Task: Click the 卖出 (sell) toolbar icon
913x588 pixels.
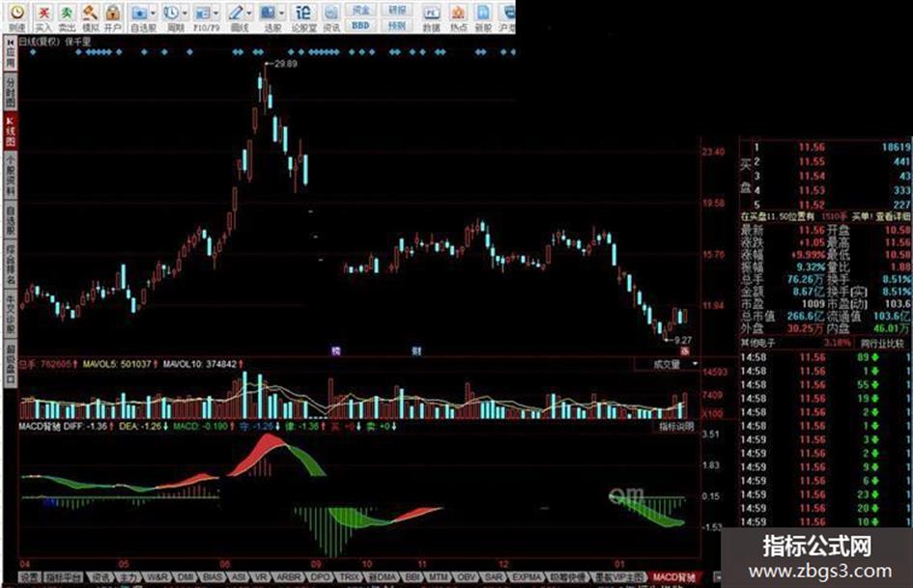Action: (x=67, y=16)
